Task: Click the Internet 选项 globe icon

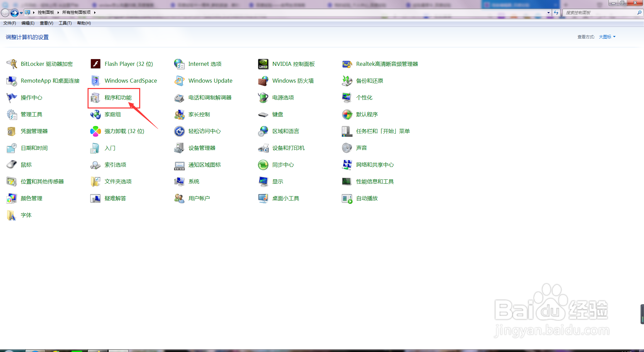Action: [x=179, y=64]
